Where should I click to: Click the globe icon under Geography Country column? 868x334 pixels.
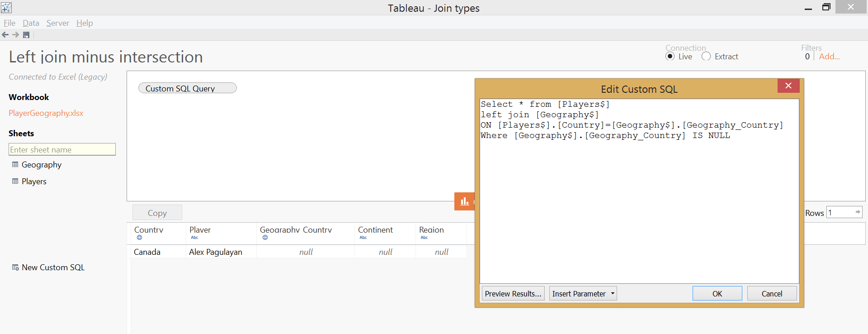[265, 237]
